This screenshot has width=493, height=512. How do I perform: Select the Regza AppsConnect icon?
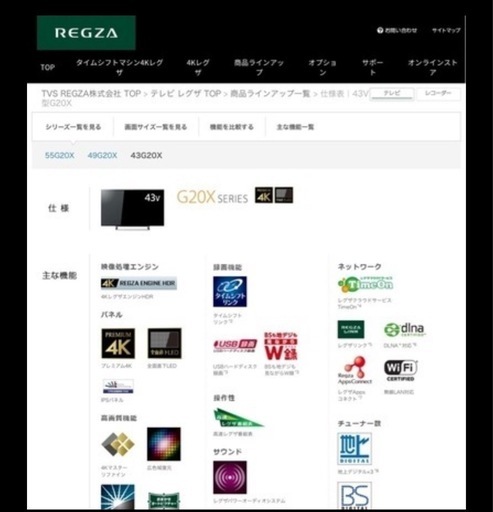pyautogui.click(x=355, y=370)
